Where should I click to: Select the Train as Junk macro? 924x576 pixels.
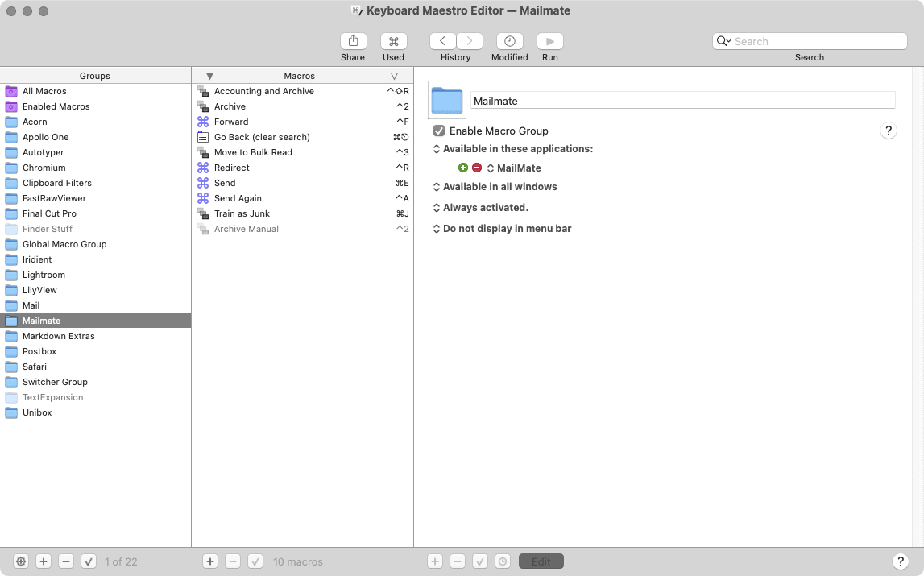tap(302, 214)
